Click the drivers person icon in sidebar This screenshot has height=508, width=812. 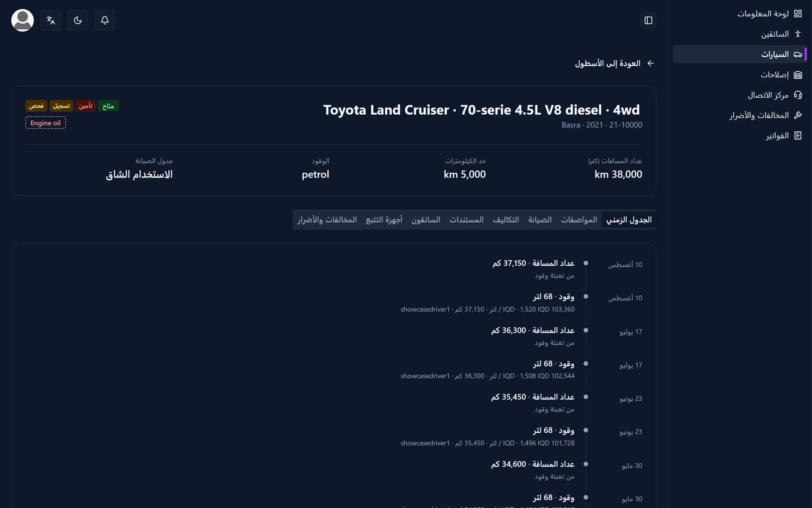[798, 34]
